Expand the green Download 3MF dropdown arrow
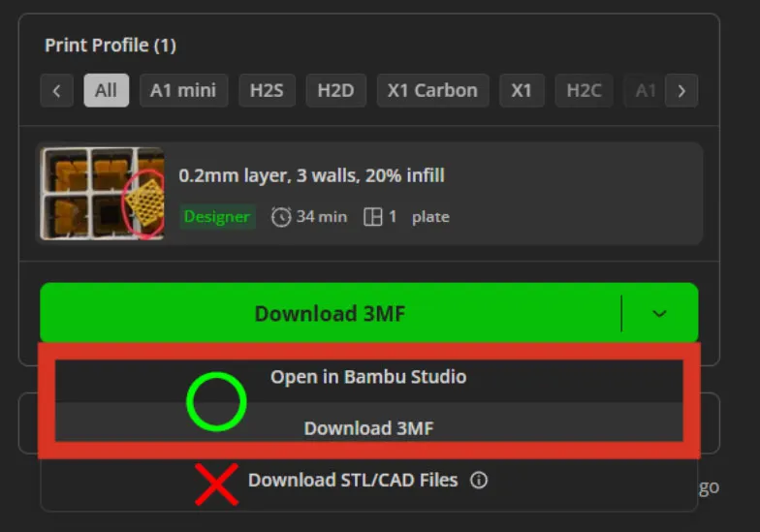The image size is (760, 532). pos(659,314)
